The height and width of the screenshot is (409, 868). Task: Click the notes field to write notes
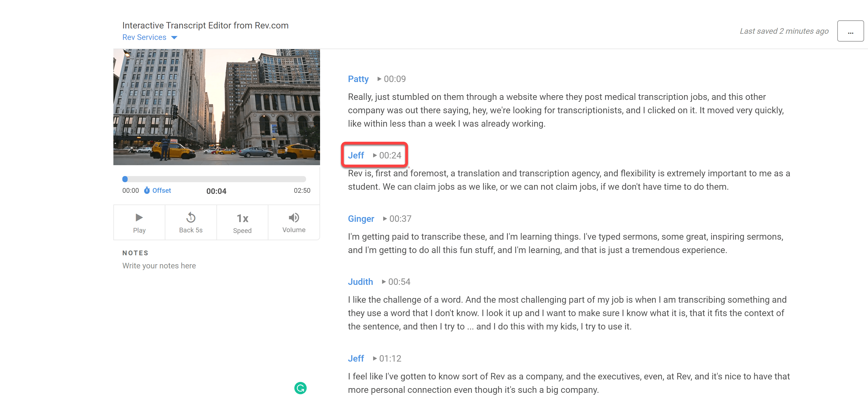tap(159, 266)
